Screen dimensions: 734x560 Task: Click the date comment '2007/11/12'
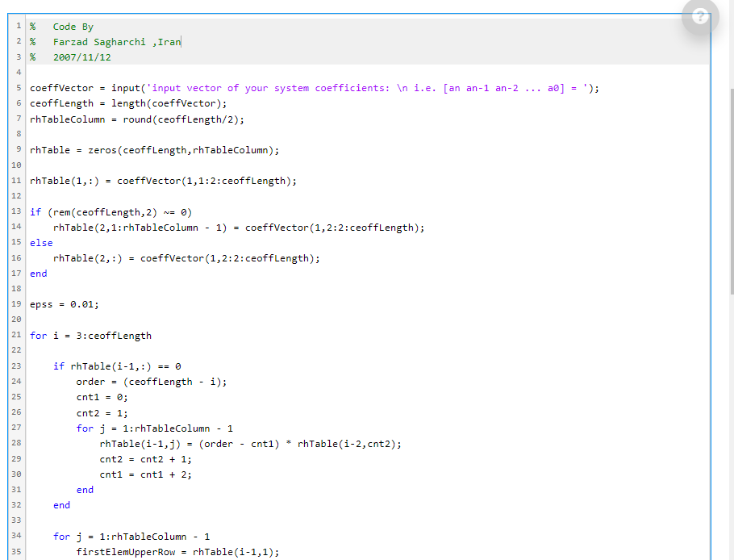pos(82,57)
